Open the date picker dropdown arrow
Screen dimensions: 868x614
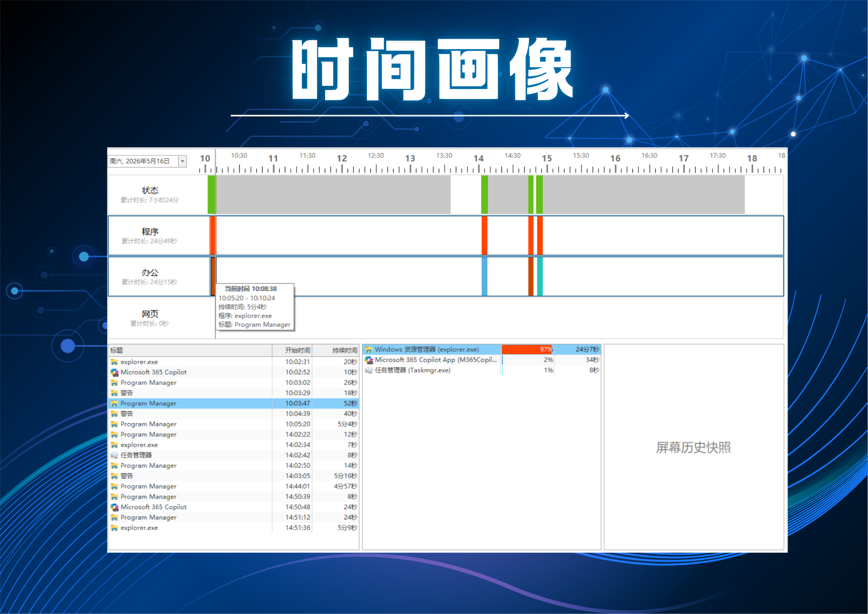tap(182, 161)
